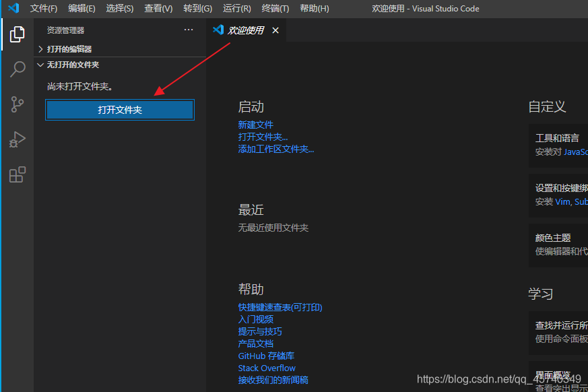Click the 接收我们的新闻稿 link
Image resolution: width=588 pixels, height=392 pixels.
tap(273, 380)
